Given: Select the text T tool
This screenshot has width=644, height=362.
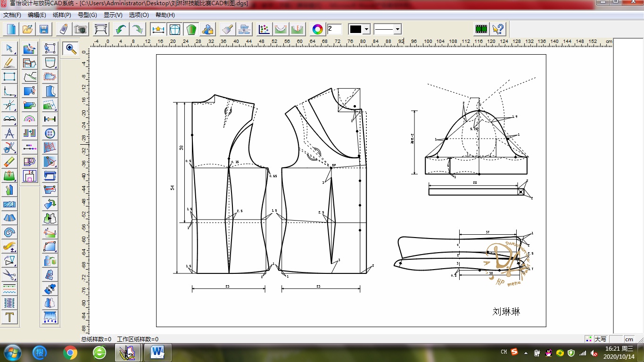Looking at the screenshot, I should (x=9, y=317).
